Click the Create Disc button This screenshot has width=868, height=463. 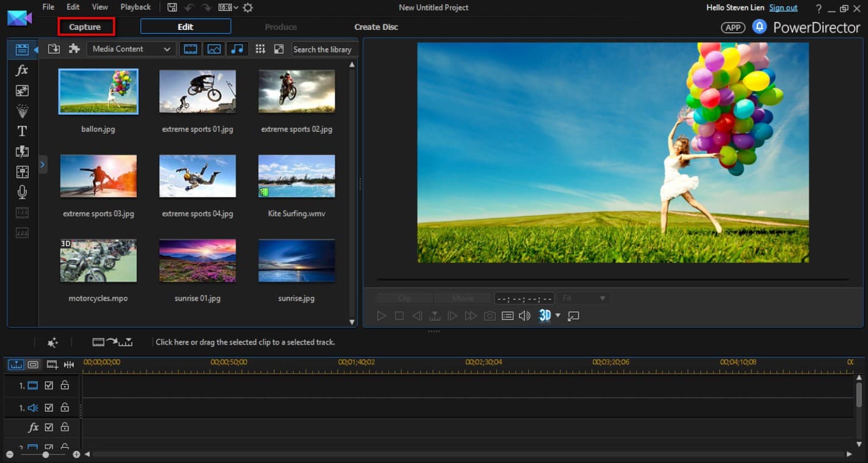[376, 27]
